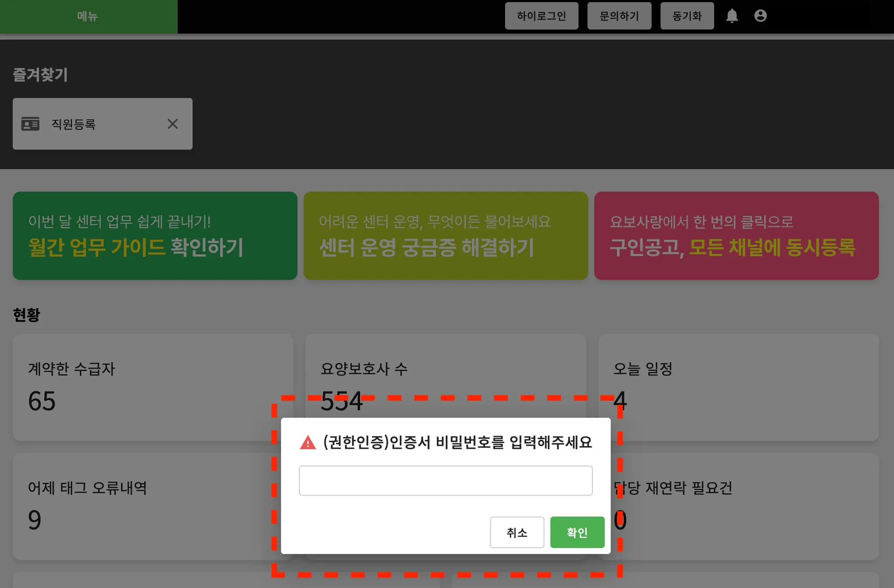Open the 센터 운영 궁금증 해결하기 banner
The image size is (894, 588).
coord(445,236)
